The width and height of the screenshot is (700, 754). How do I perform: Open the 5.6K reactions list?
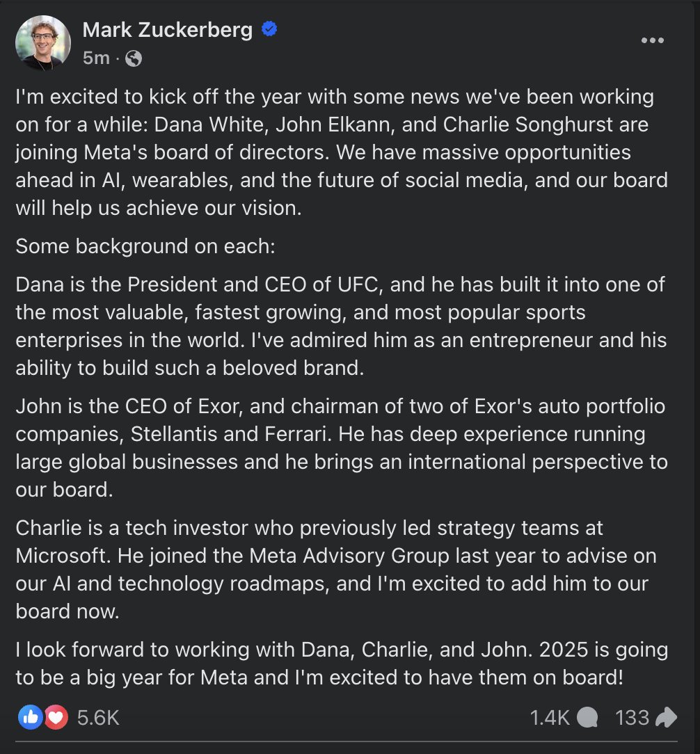(x=98, y=717)
